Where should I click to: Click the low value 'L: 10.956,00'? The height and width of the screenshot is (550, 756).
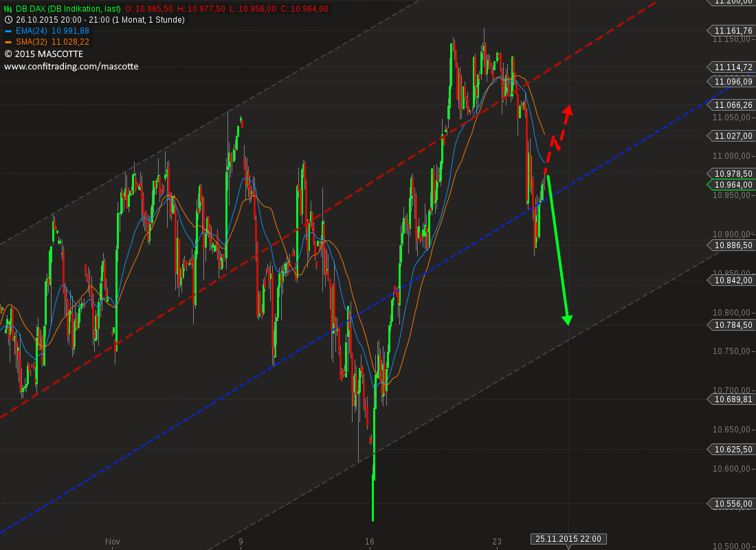point(253,9)
